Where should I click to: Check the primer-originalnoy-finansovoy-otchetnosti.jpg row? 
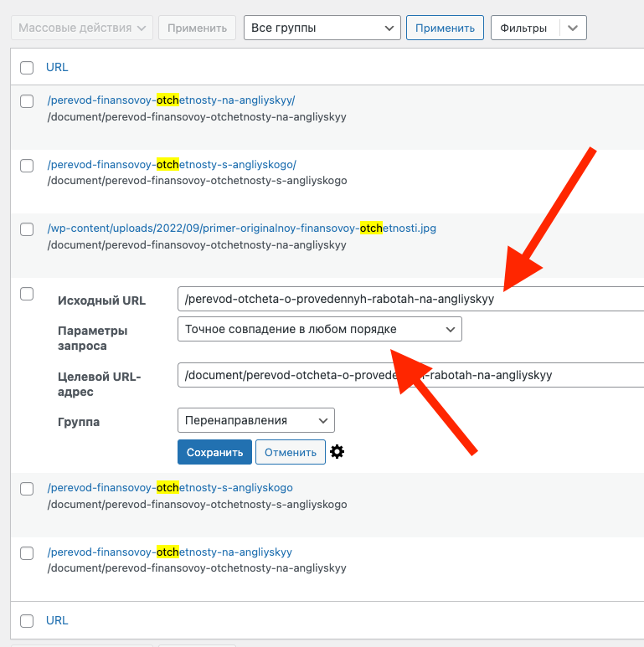pos(27,229)
